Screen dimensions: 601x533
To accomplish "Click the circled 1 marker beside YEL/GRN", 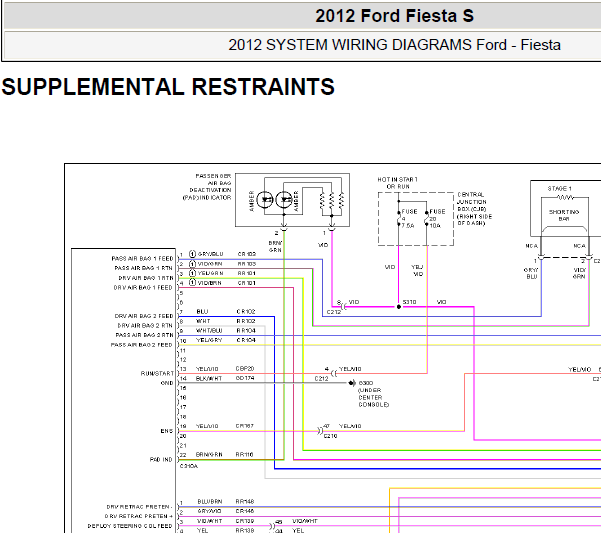I will [x=193, y=273].
